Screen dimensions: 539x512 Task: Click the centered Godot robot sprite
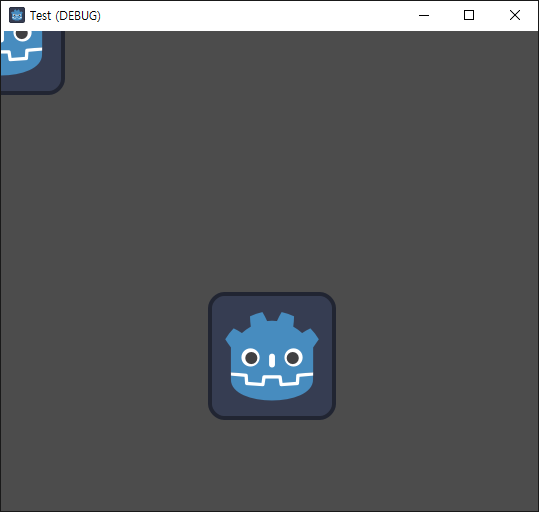pyautogui.click(x=272, y=356)
